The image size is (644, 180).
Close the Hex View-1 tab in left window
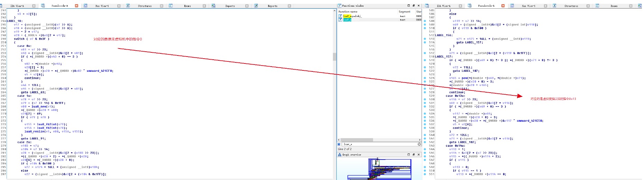click(119, 6)
